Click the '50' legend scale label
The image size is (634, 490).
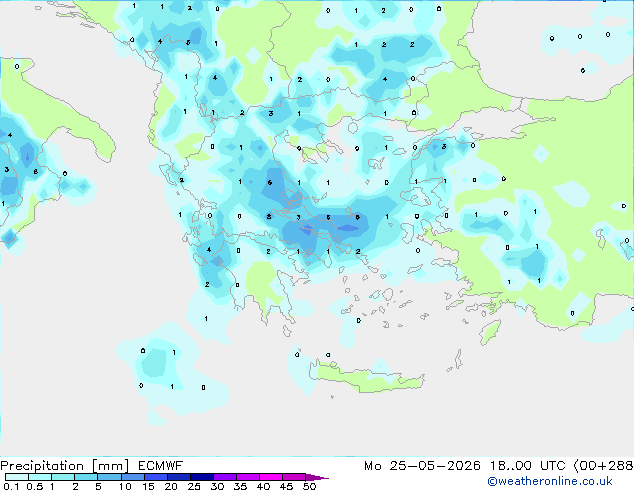coord(309,486)
